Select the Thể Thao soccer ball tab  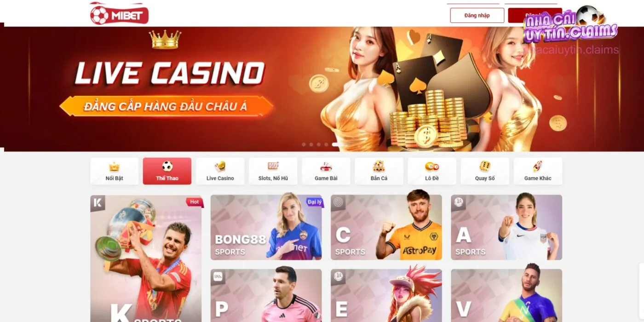167,171
